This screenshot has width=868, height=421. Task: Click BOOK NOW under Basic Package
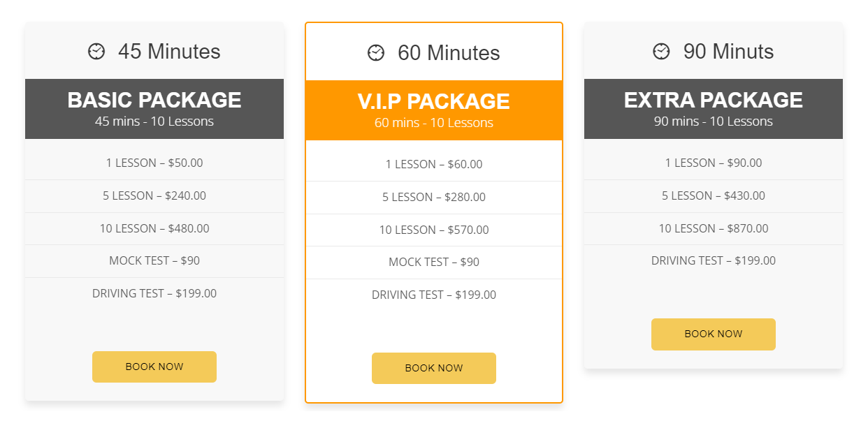click(154, 367)
